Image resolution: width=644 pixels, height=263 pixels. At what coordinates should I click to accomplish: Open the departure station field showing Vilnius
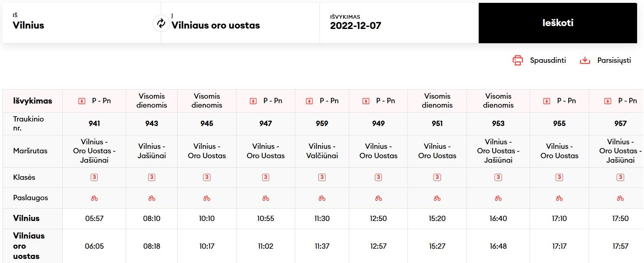point(77,23)
